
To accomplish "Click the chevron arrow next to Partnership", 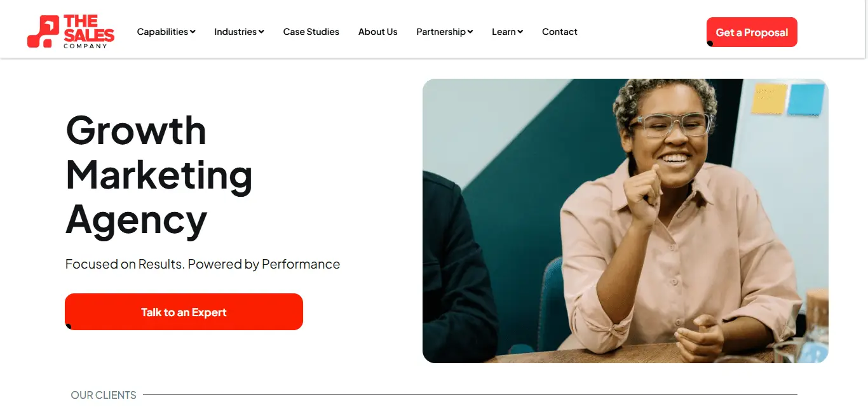I will pos(470,32).
